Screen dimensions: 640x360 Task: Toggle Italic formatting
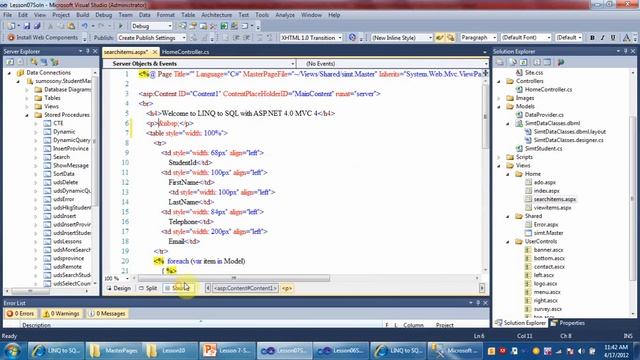click(x=602, y=38)
